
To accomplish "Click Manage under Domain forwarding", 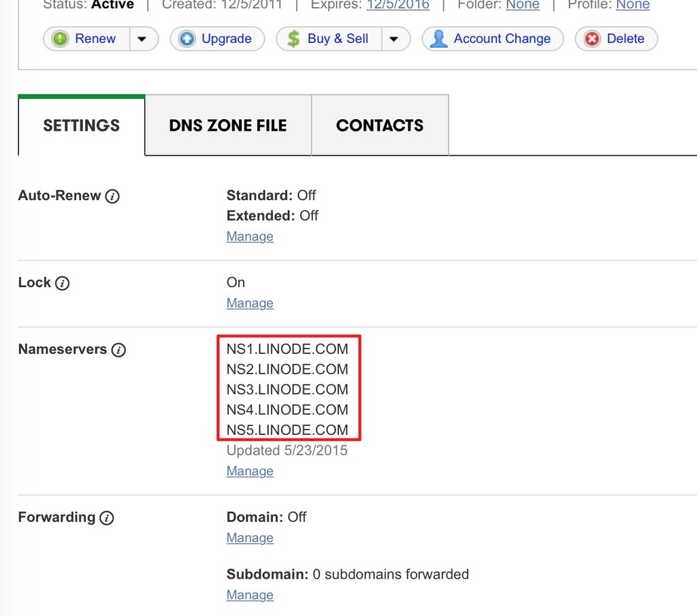I will point(250,538).
